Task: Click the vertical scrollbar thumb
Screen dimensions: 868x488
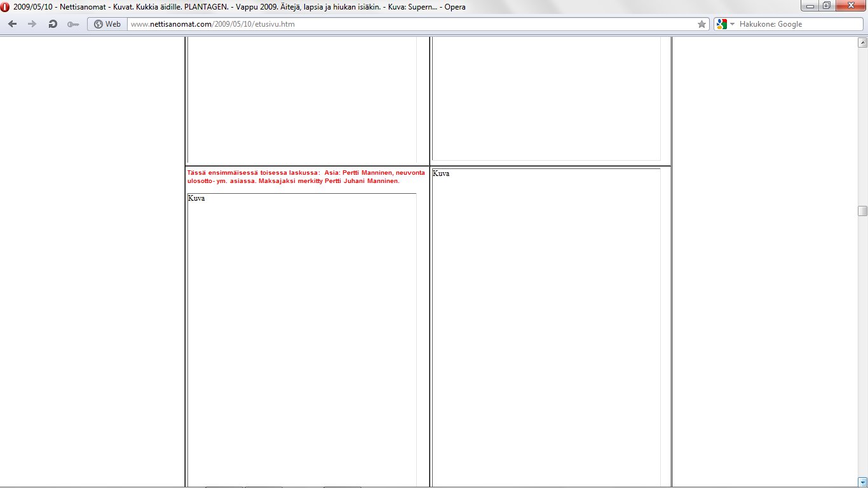Action: click(862, 211)
